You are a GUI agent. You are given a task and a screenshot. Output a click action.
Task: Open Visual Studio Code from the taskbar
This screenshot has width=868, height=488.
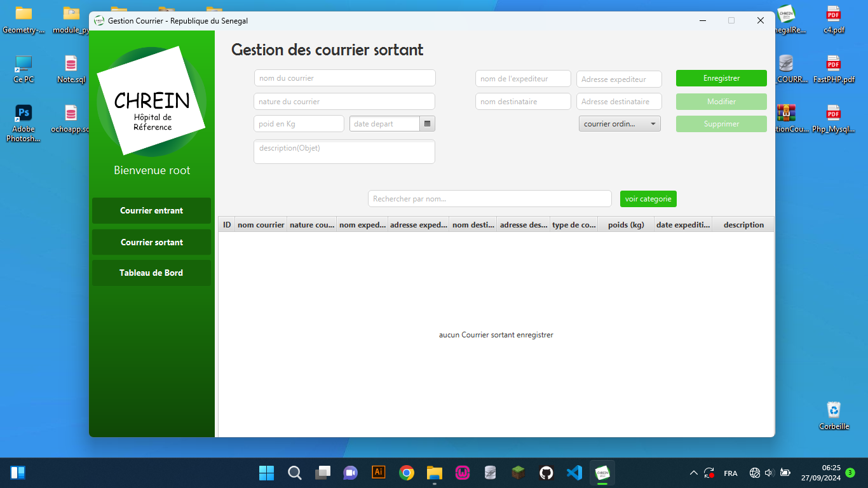pos(574,473)
